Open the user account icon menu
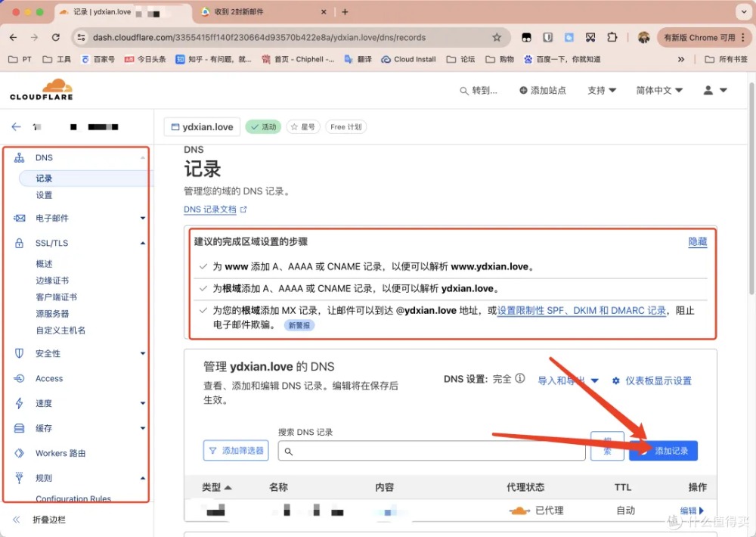 (x=715, y=90)
